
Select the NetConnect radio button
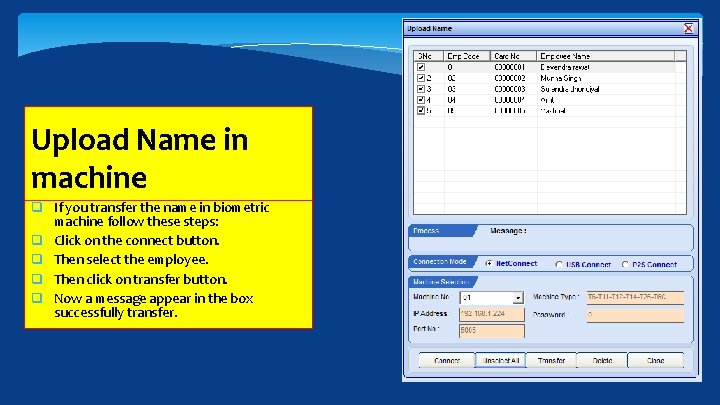[489, 264]
